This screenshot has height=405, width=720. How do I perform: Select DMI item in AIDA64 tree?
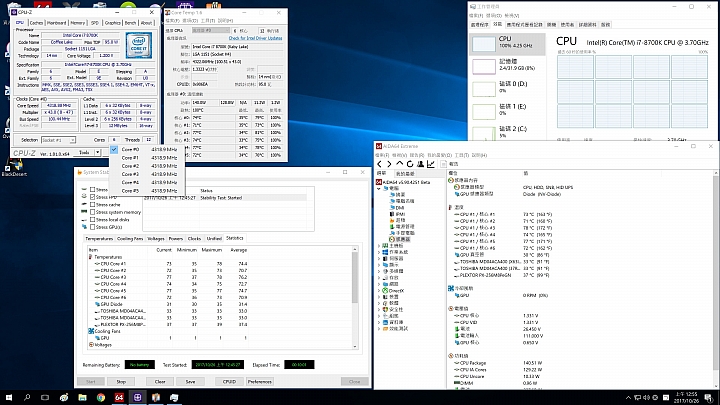tap(399, 208)
